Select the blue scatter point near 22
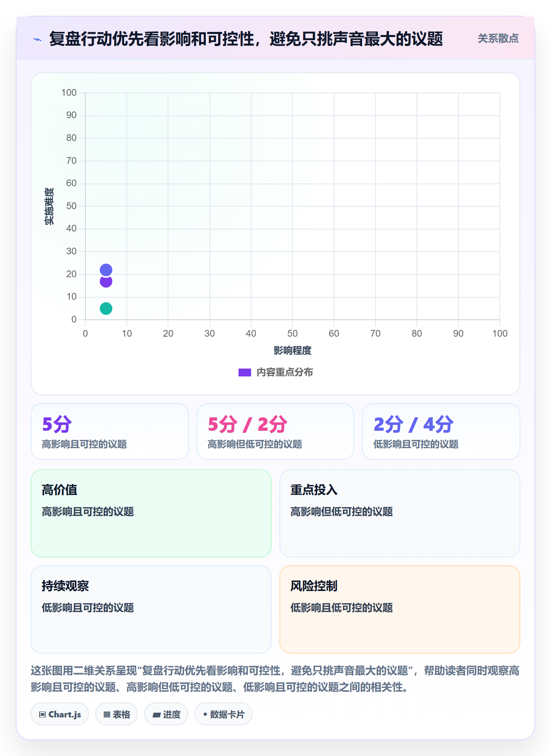 (x=106, y=270)
